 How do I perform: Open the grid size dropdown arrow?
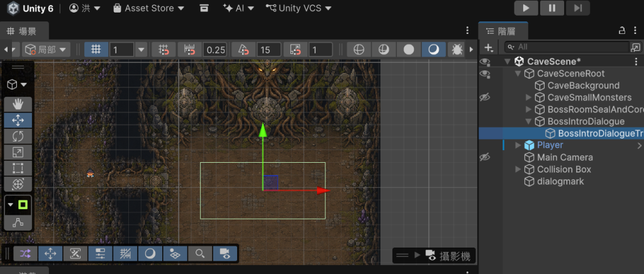(x=142, y=50)
